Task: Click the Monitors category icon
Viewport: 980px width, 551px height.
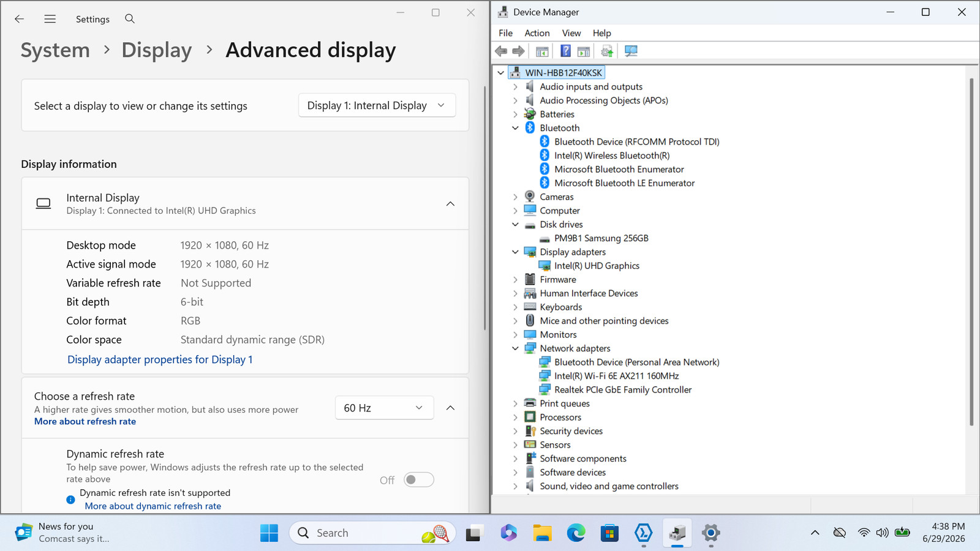Action: [x=530, y=334]
